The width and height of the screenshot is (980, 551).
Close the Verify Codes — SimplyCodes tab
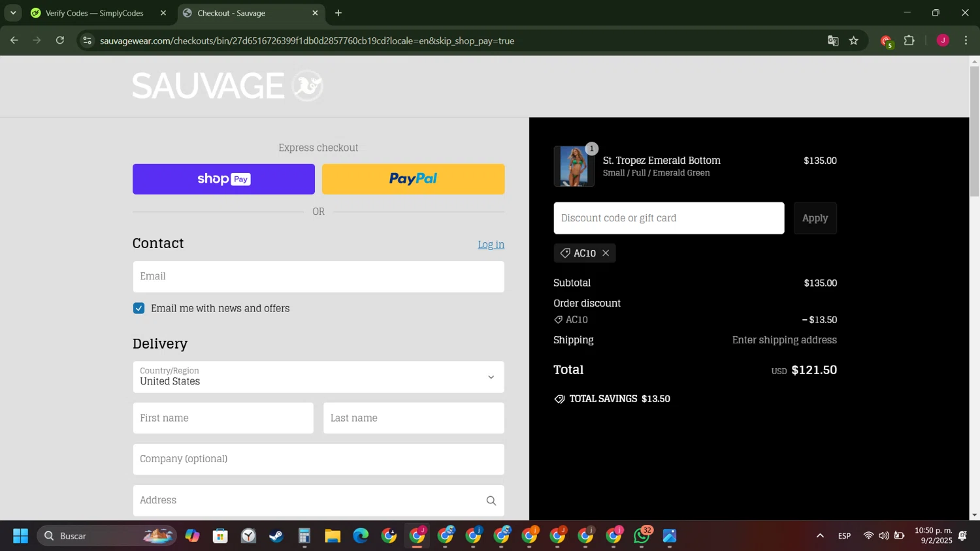click(x=163, y=13)
